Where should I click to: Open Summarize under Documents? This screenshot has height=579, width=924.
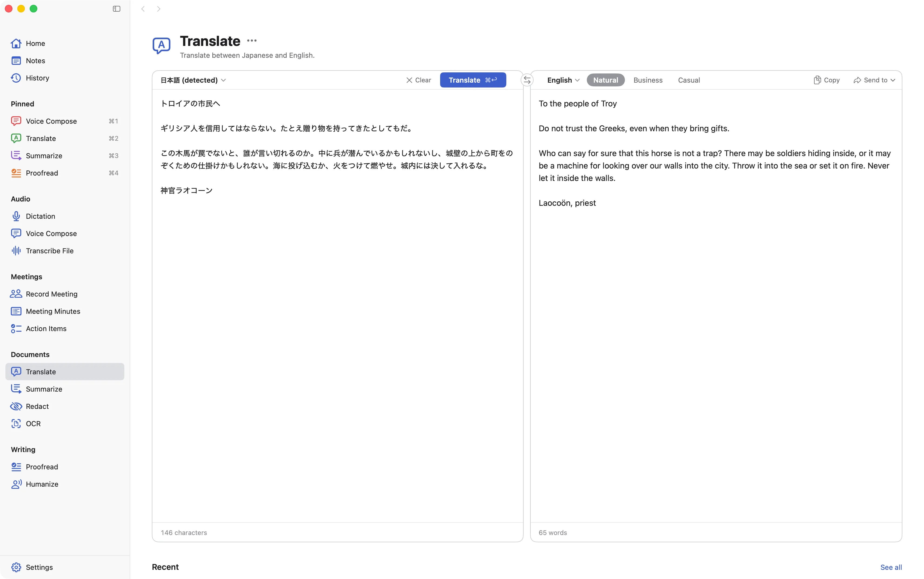pos(65,389)
